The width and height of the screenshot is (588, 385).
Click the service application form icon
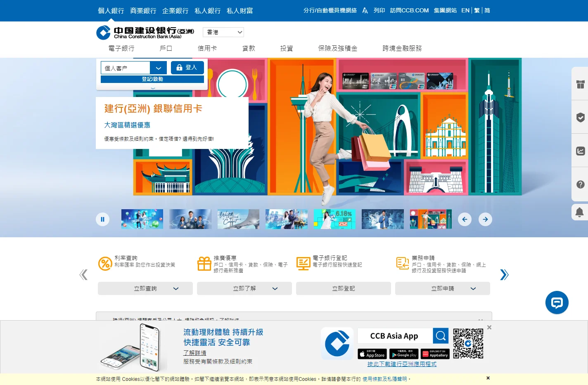tap(402, 263)
